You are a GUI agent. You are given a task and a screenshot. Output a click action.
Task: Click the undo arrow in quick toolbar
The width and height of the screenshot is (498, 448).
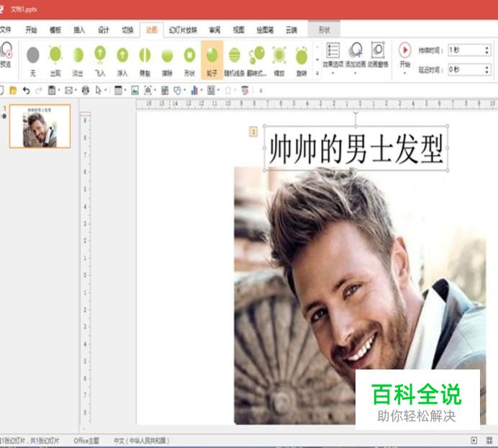(26, 90)
